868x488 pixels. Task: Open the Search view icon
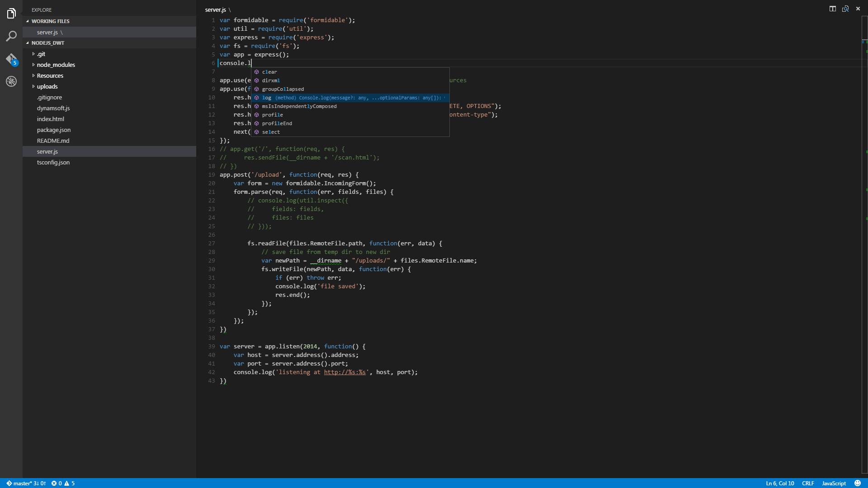pos(11,36)
